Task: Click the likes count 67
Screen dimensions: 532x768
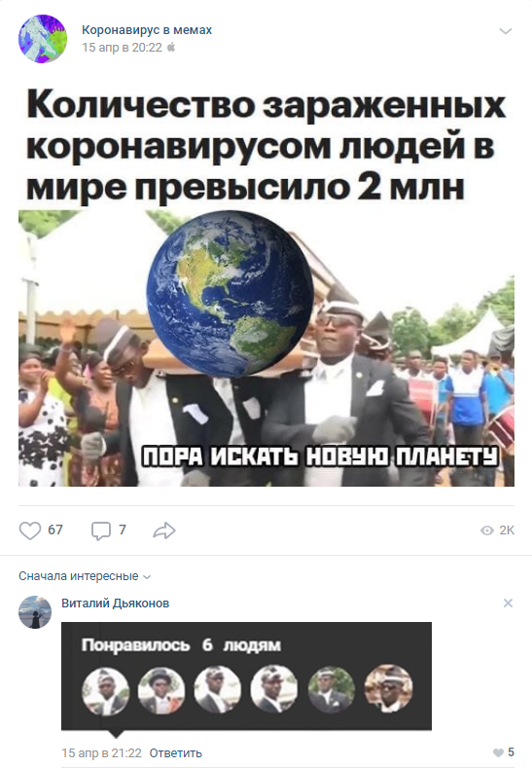Action: tap(55, 530)
